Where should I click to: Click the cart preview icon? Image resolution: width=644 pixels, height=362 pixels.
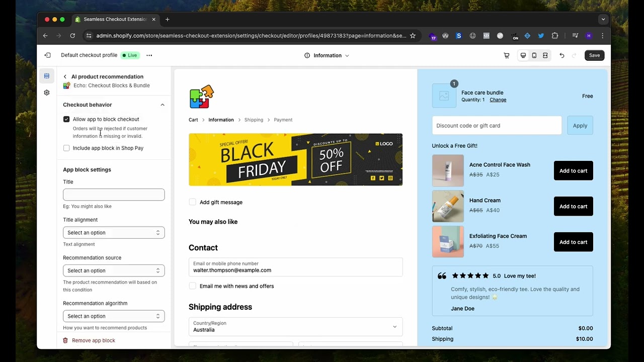(506, 55)
